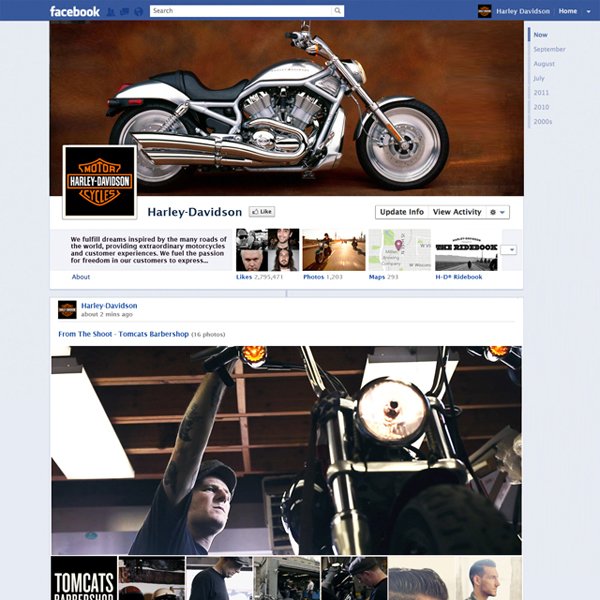Open the hair styling profile photo thumbnail

(x=455, y=578)
